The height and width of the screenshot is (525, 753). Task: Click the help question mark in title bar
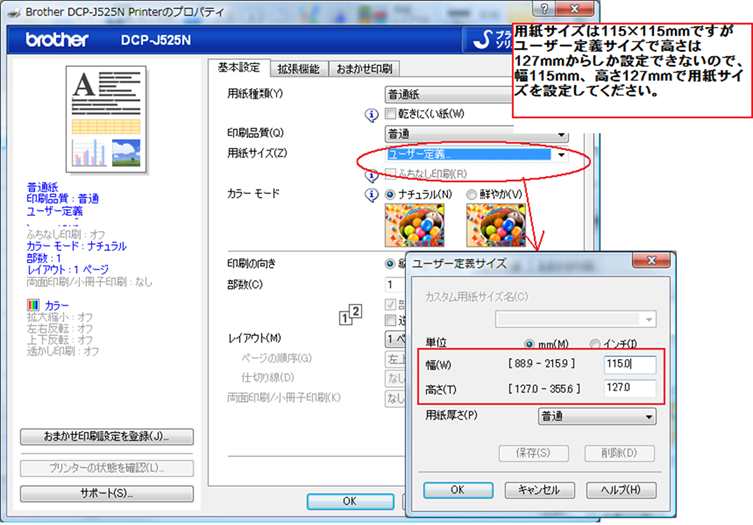pos(544,8)
